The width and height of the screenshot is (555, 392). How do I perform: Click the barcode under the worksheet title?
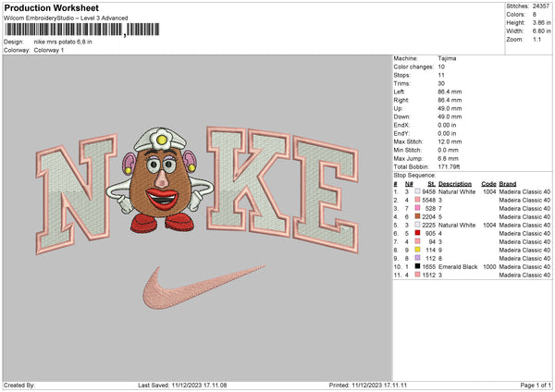tap(82, 30)
